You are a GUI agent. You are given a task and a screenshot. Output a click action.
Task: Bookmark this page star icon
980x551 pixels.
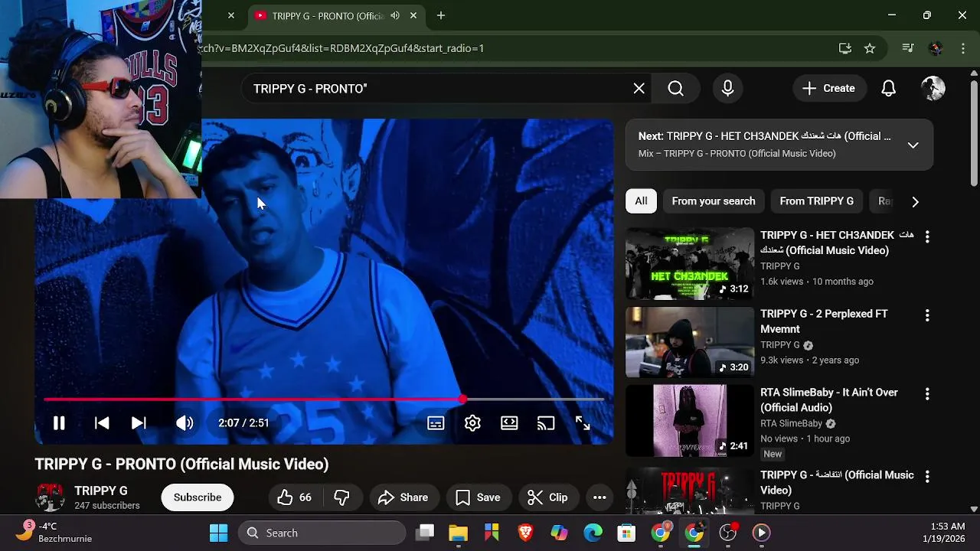(x=870, y=48)
